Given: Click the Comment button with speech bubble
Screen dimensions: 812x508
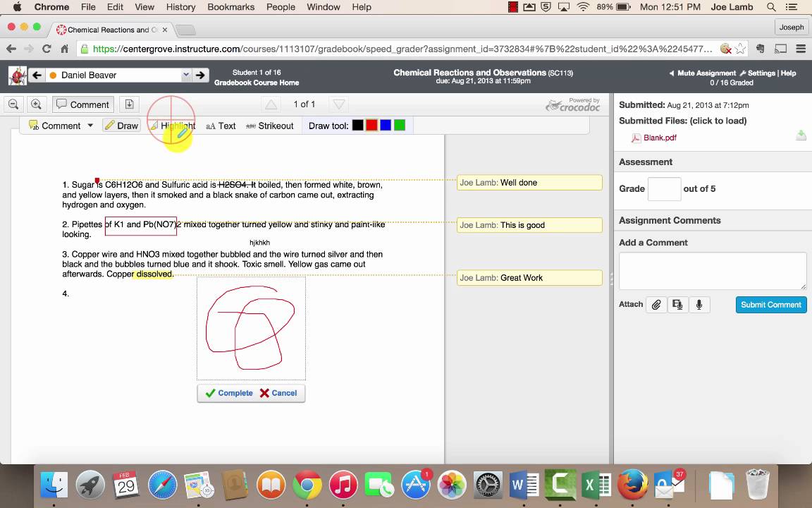Looking at the screenshot, I should [x=83, y=104].
